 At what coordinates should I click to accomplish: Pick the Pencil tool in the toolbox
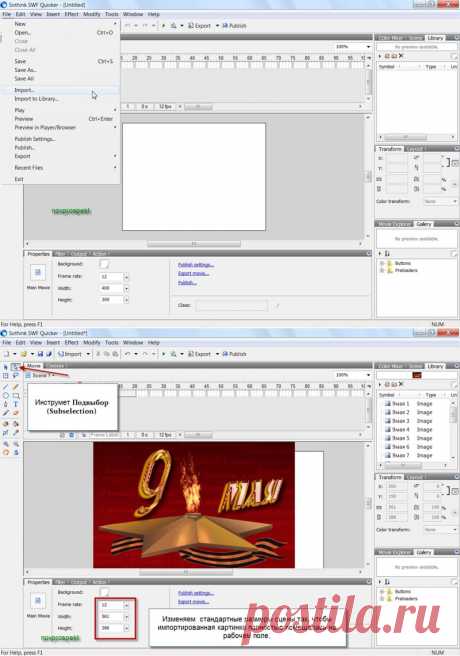pos(16,387)
